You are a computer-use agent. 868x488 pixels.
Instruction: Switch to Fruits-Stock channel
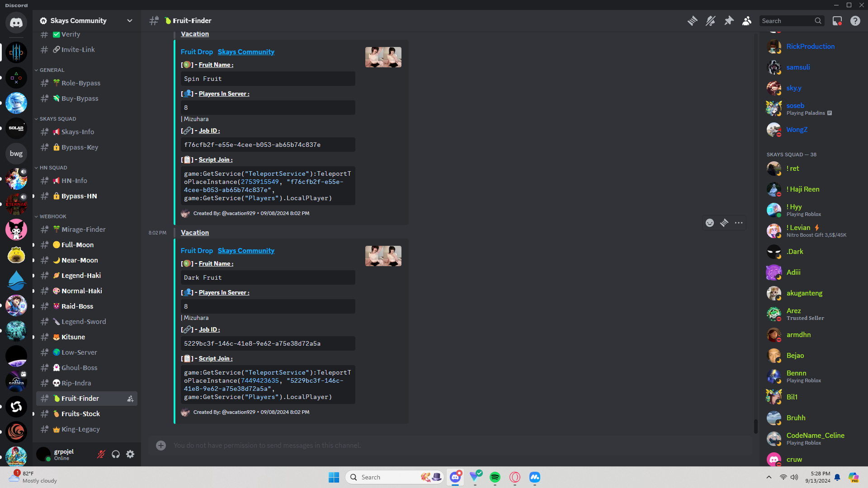87,414
